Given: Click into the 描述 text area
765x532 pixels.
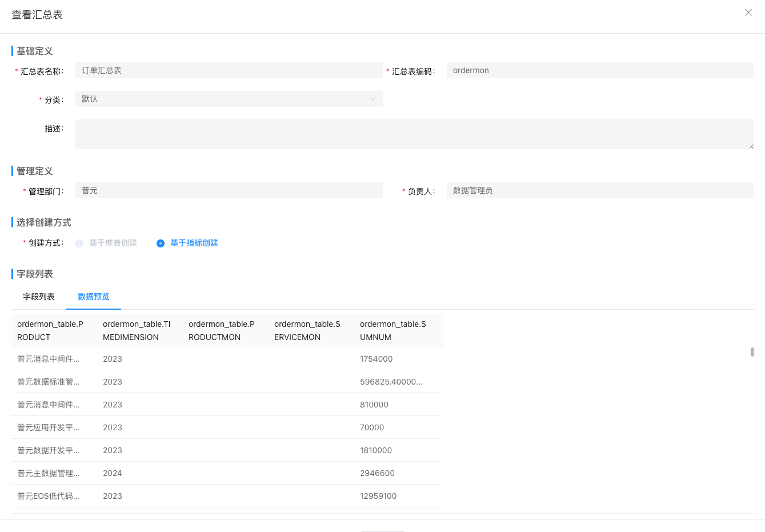Looking at the screenshot, I should [414, 134].
